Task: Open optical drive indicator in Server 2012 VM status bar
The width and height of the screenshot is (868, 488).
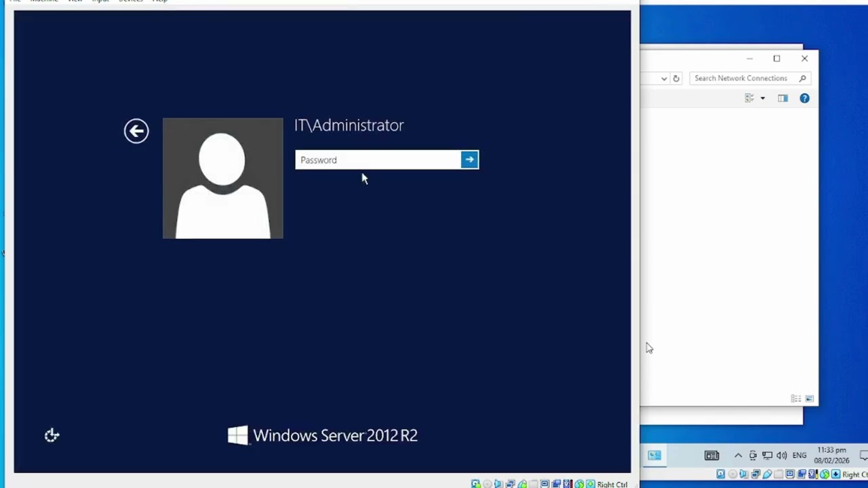Action: tap(488, 484)
